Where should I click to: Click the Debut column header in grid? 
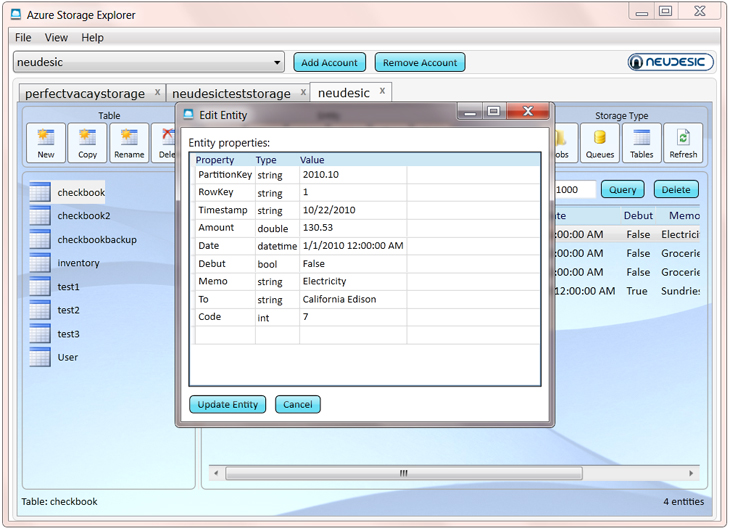click(638, 215)
